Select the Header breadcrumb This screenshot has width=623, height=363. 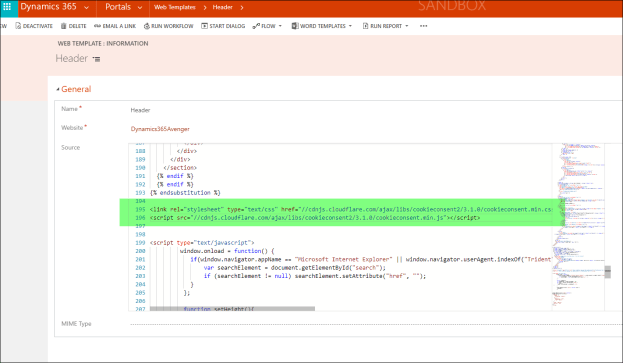[x=222, y=7]
